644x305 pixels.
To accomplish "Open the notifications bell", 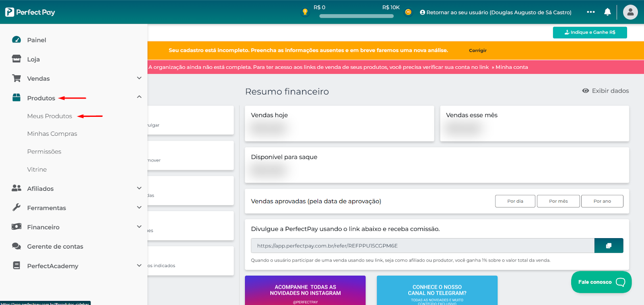I will (607, 12).
